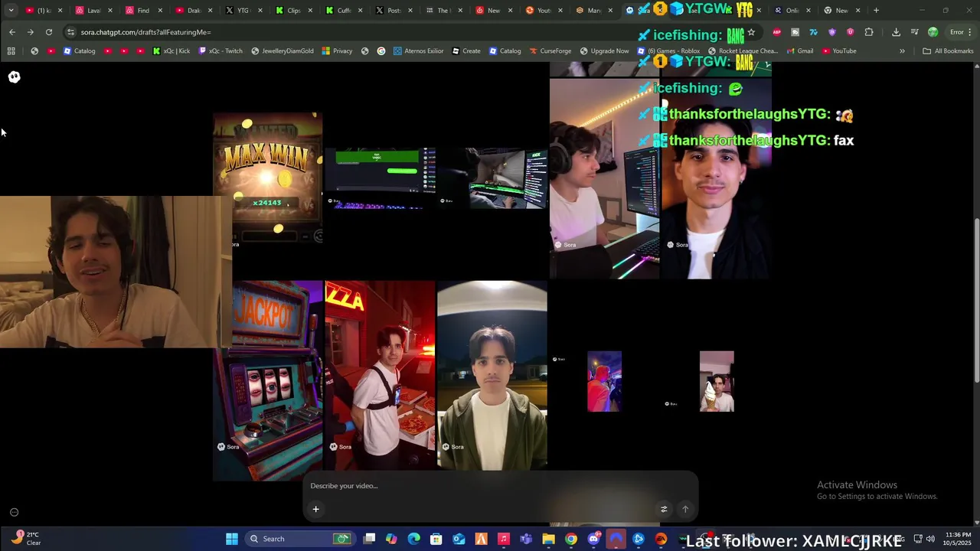The height and width of the screenshot is (551, 980).
Task: Open video settings sliders icon in prompt box
Action: coord(664,509)
